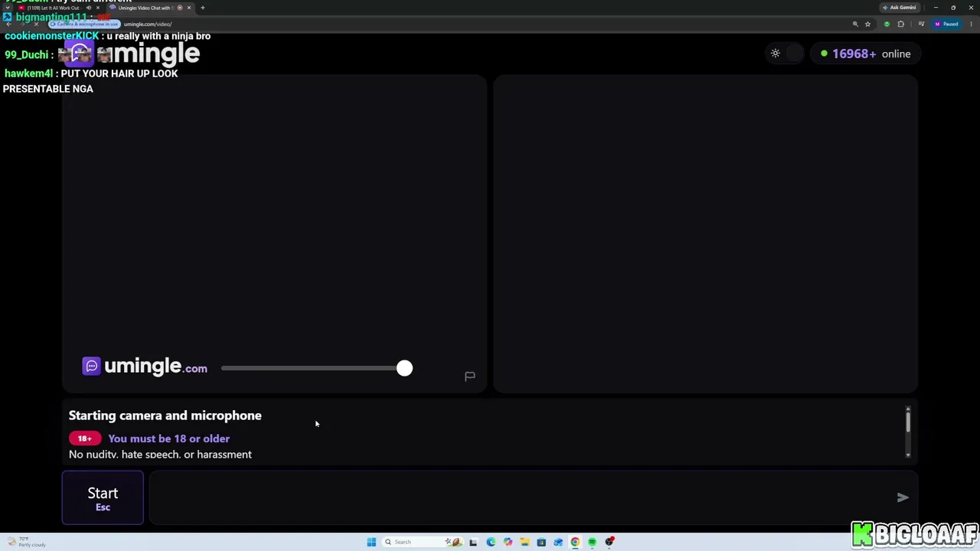
Task: Bookmark this page with the star icon
Action: 867,24
